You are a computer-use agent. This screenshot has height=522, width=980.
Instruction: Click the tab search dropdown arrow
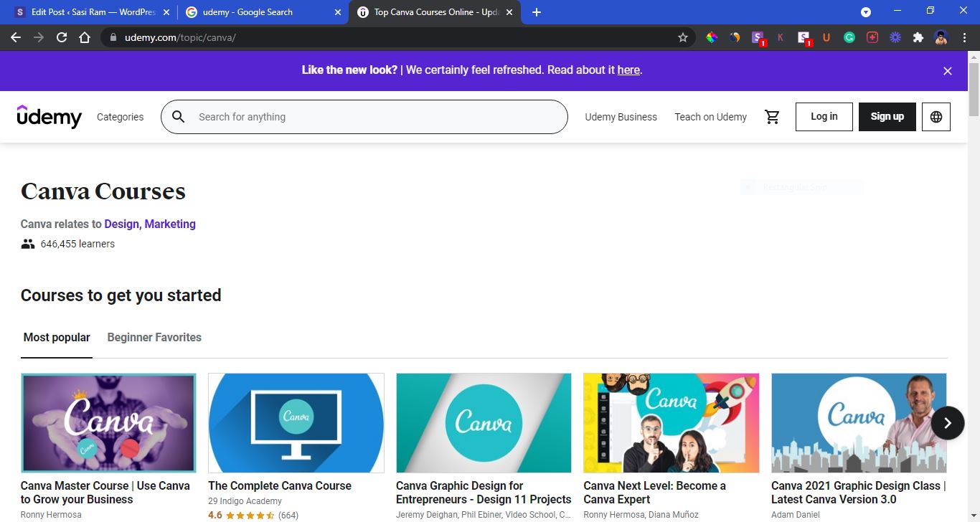click(x=866, y=12)
